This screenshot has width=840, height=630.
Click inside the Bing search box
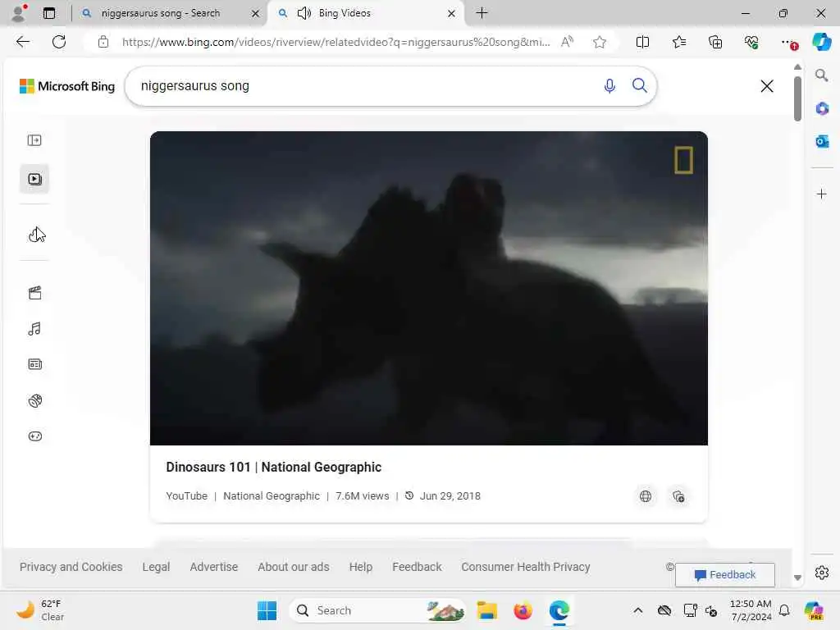pyautogui.click(x=364, y=86)
